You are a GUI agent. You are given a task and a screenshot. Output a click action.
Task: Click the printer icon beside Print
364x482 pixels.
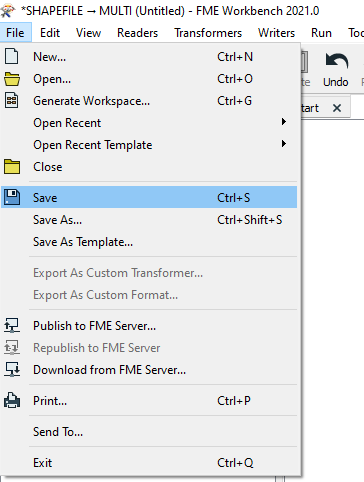12,400
